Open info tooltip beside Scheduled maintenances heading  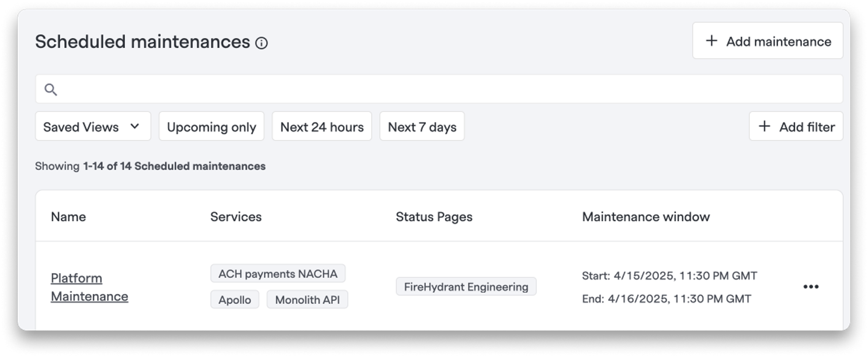(262, 43)
